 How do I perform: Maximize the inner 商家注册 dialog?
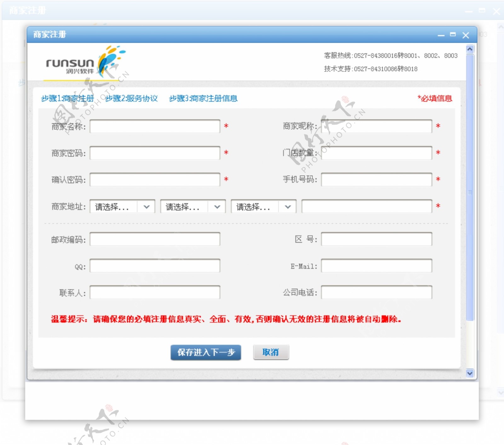click(x=453, y=35)
